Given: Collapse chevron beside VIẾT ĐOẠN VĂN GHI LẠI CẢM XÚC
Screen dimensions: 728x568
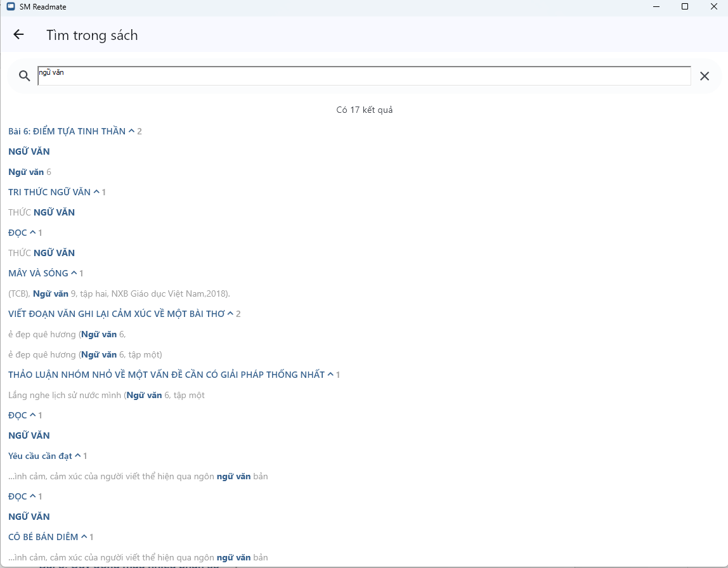Looking at the screenshot, I should point(230,314).
